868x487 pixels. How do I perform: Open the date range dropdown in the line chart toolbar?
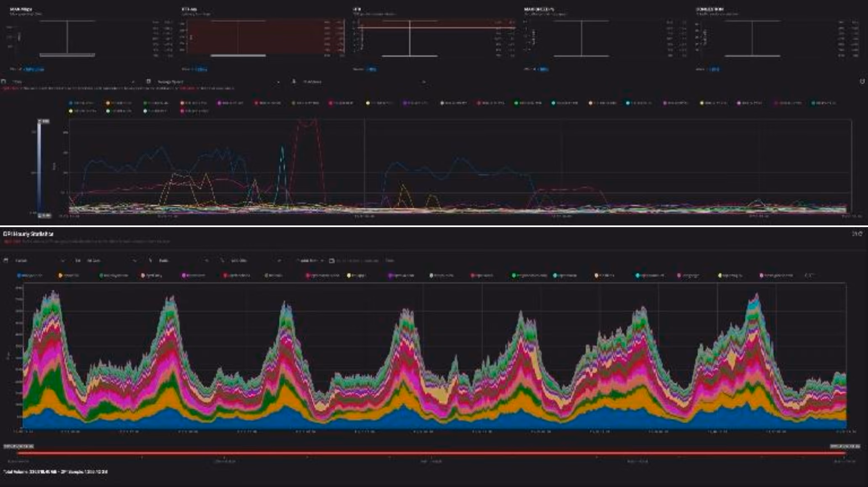pyautogui.click(x=74, y=81)
